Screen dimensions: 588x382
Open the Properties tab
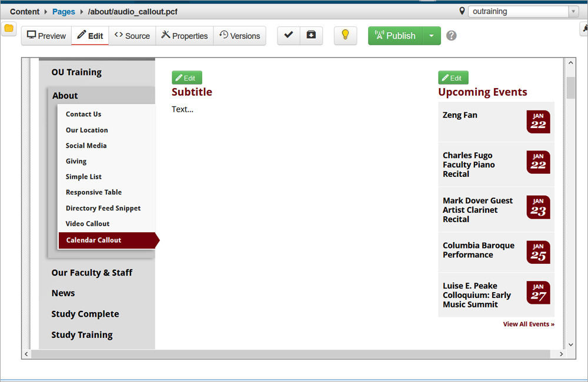[x=185, y=36]
